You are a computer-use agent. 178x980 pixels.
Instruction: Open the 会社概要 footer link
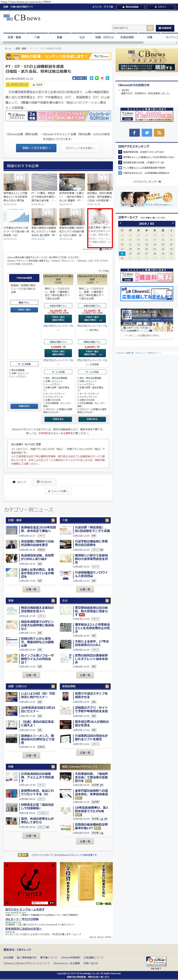[8, 958]
